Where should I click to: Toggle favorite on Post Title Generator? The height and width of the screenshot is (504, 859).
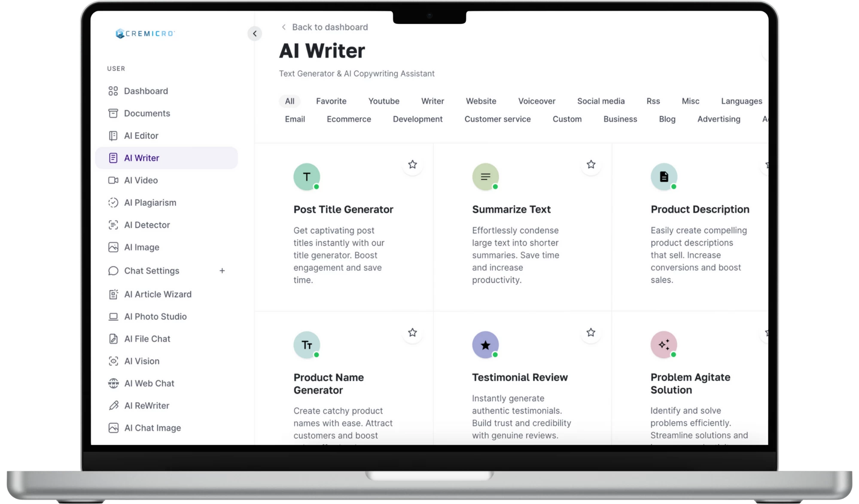coord(412,164)
